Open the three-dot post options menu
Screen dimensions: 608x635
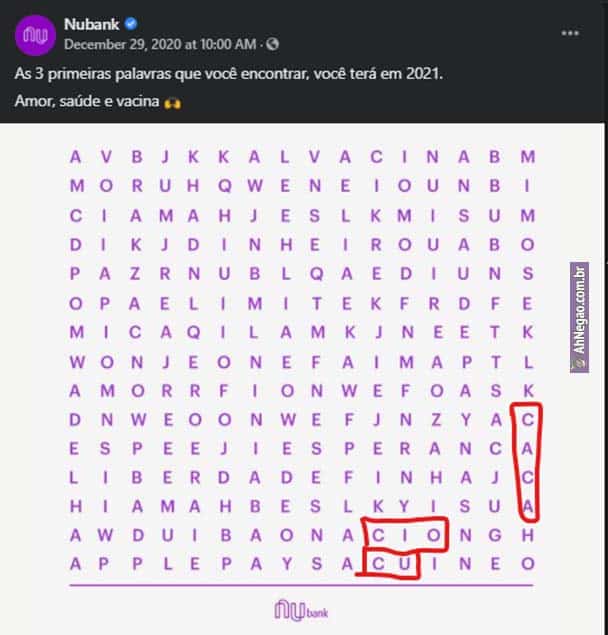pos(570,33)
